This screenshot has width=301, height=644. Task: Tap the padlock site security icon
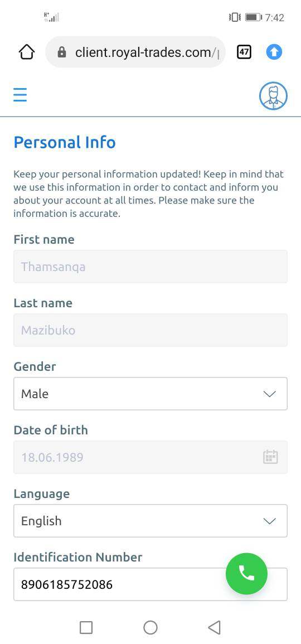62,52
